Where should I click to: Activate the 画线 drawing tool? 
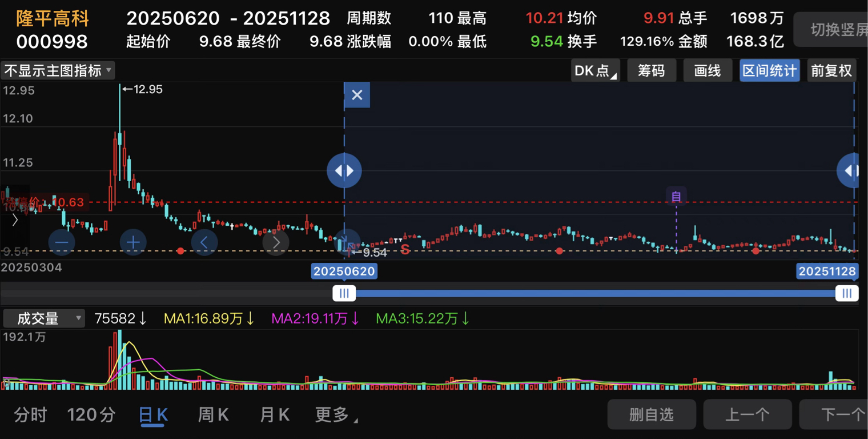coord(708,70)
